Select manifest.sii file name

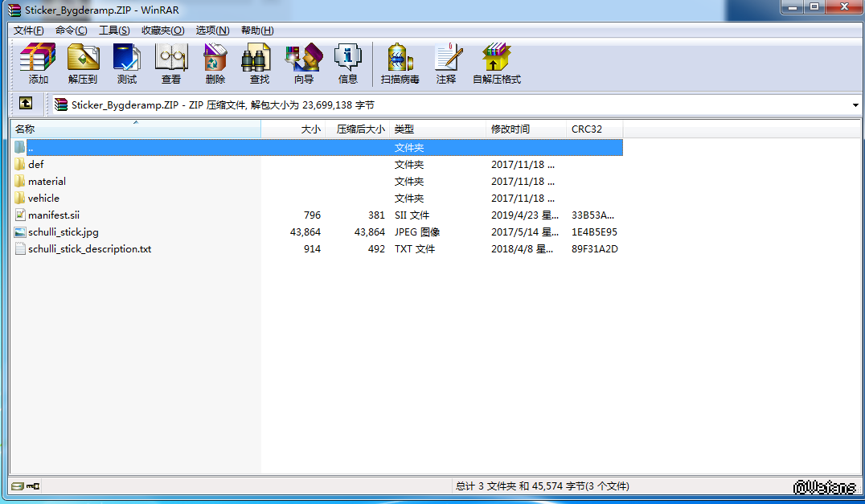click(x=54, y=215)
